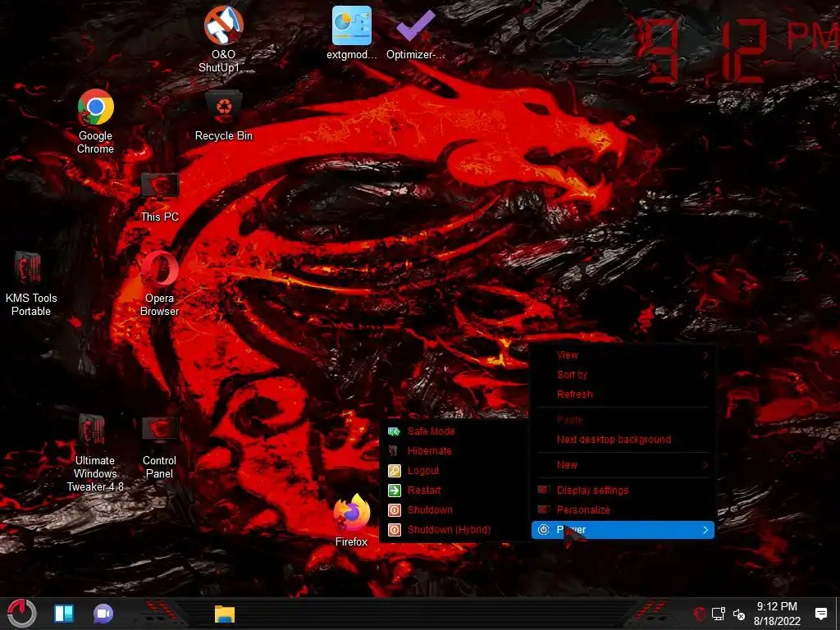Click the network monitor tray icon
The image size is (840, 630).
pyautogui.click(x=719, y=614)
